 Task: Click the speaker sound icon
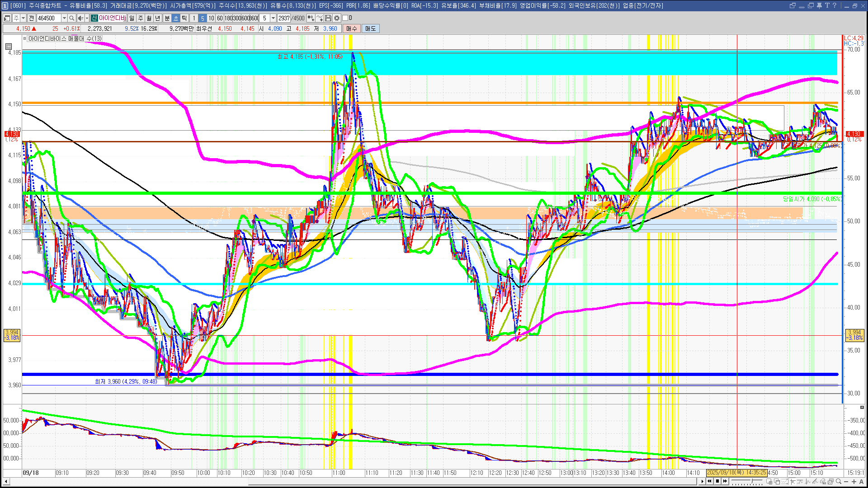[x=80, y=18]
